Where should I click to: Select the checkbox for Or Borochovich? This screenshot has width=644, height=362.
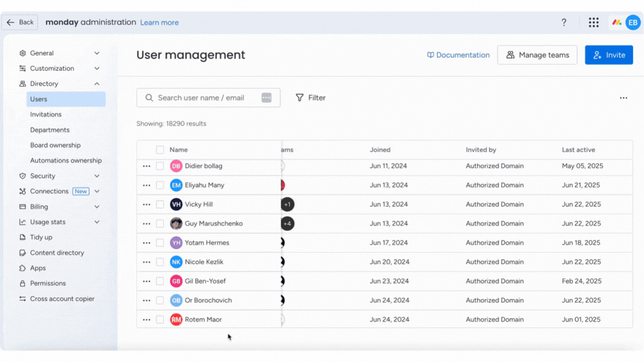(160, 301)
